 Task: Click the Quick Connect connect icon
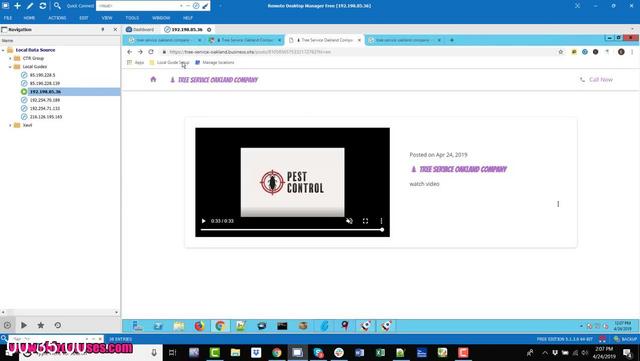[196, 6]
